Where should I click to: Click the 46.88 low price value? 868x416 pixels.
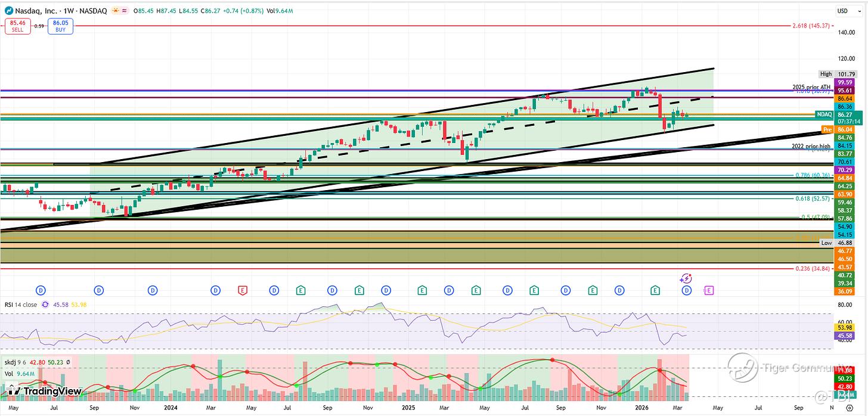tap(845, 243)
